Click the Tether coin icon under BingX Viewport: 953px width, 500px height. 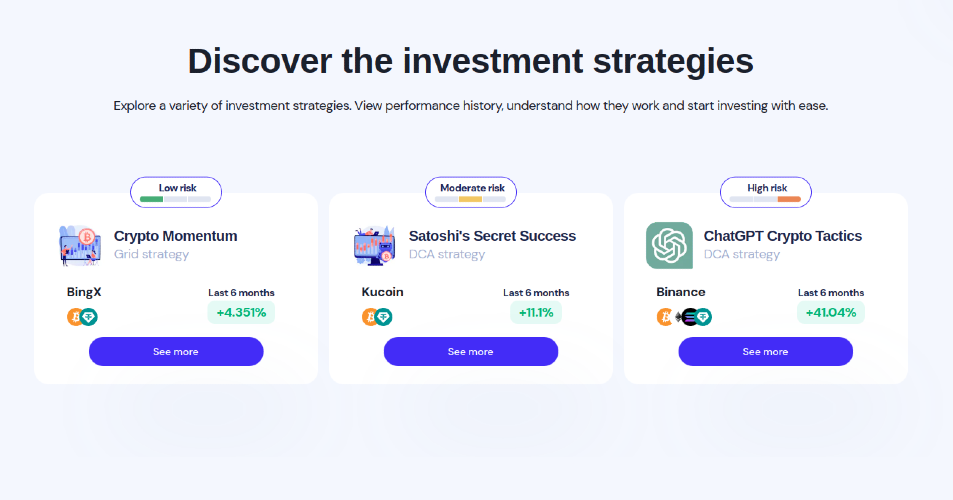(x=89, y=317)
